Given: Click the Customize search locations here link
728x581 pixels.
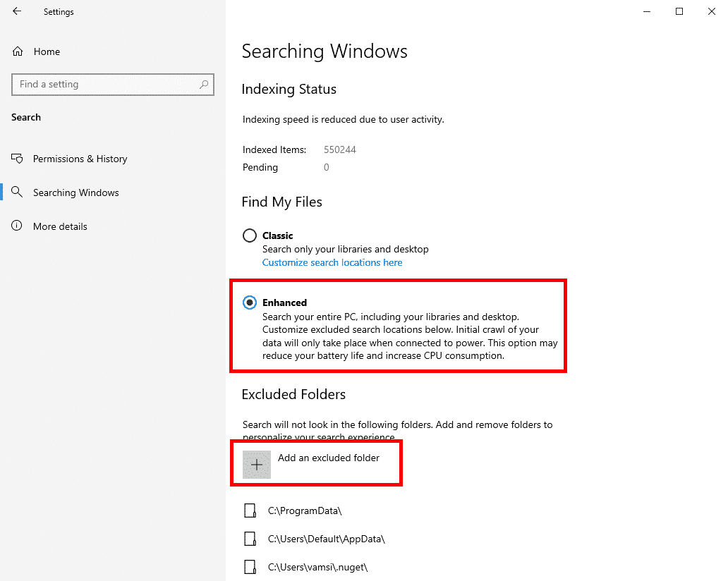Looking at the screenshot, I should point(332,262).
